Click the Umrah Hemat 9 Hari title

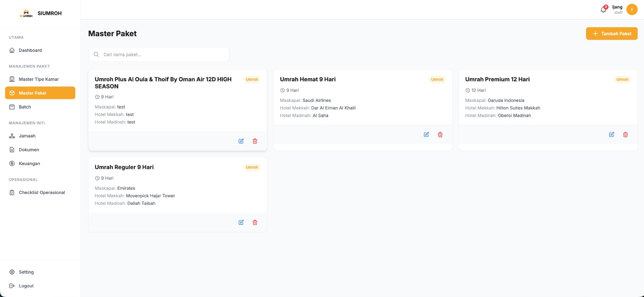point(308,79)
